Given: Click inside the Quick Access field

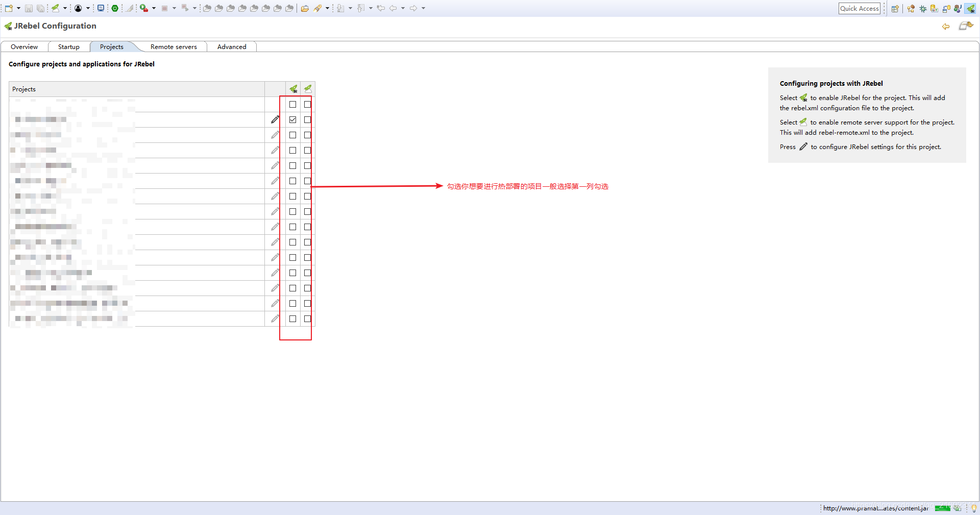Looking at the screenshot, I should (x=860, y=8).
